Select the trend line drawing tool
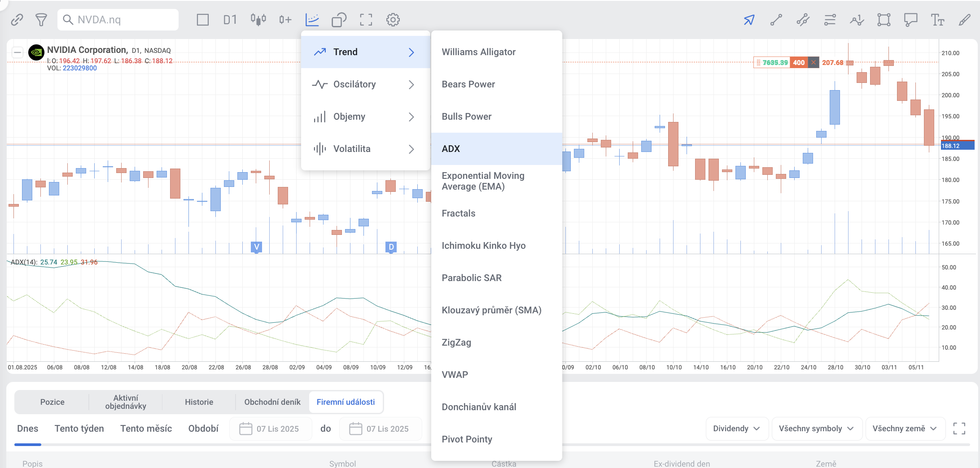 pyautogui.click(x=776, y=20)
